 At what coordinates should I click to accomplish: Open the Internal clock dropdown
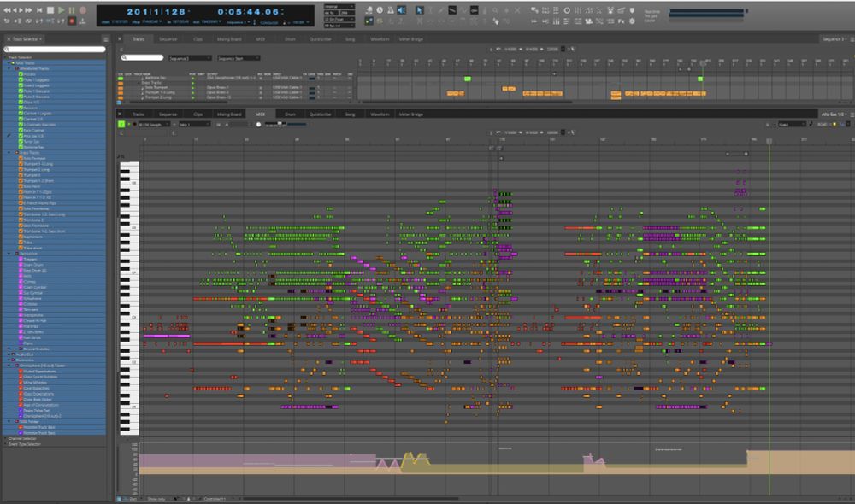coord(339,7)
